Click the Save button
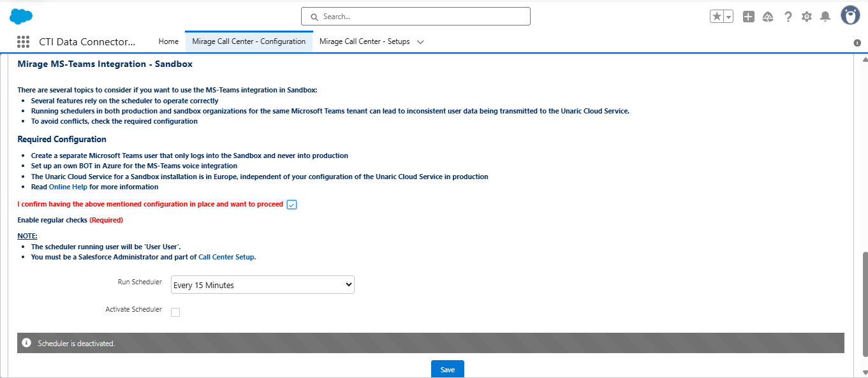The width and height of the screenshot is (868, 378). click(x=448, y=370)
